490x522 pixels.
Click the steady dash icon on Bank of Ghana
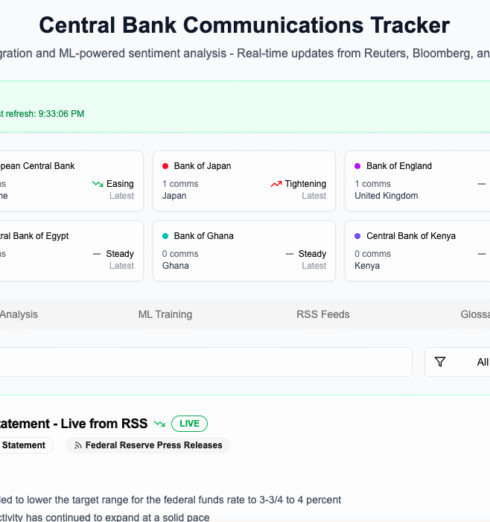[290, 254]
